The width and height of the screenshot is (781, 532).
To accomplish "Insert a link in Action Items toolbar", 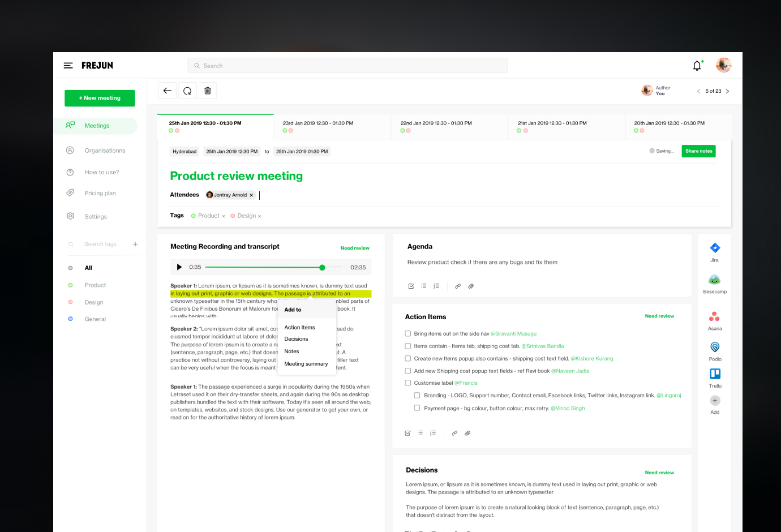I will click(x=454, y=433).
